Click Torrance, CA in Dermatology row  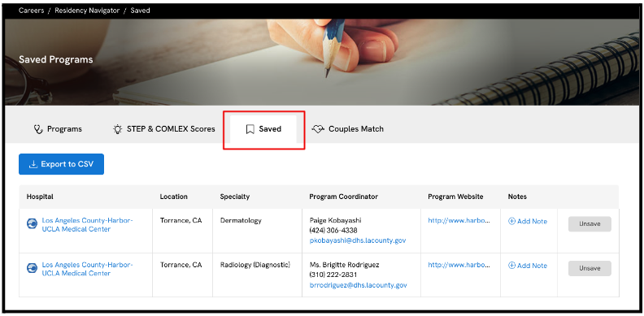click(181, 220)
